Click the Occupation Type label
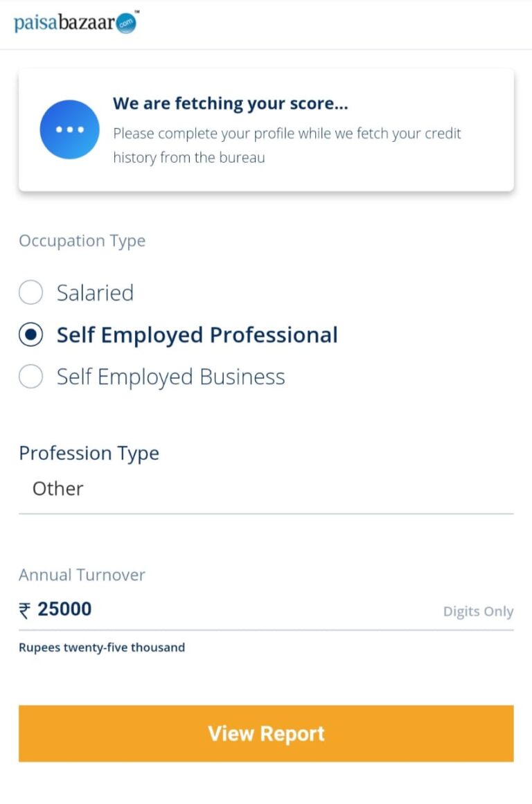 coord(82,241)
